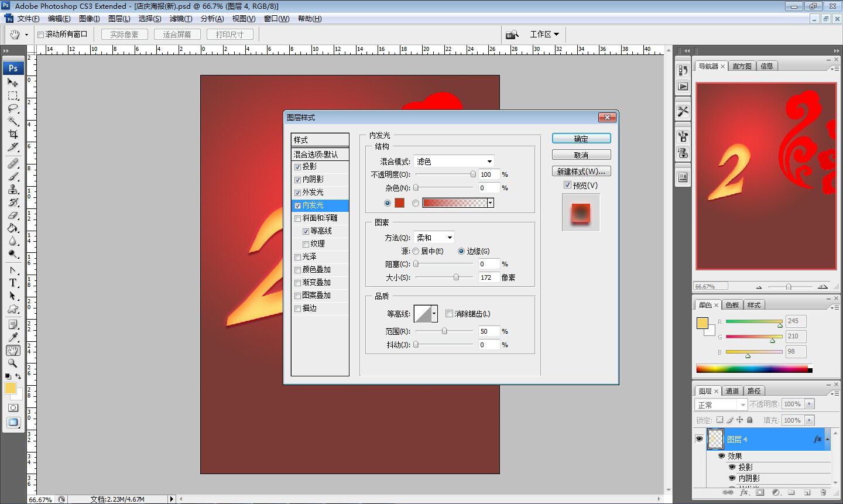Open the Workspace (工作区) dropdown
The image size is (843, 504).
tap(544, 35)
